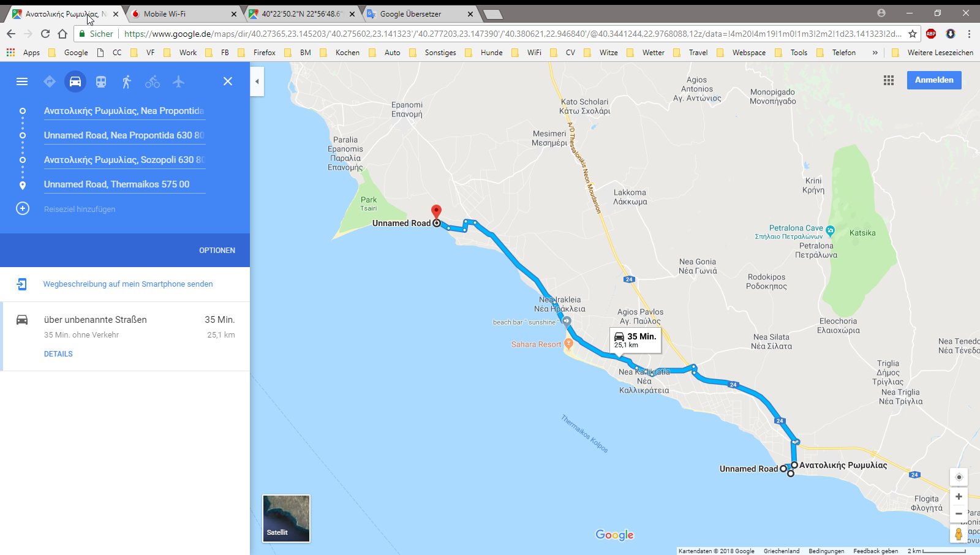Click the 35 Min. route info bubble
The image size is (980, 555).
click(635, 340)
